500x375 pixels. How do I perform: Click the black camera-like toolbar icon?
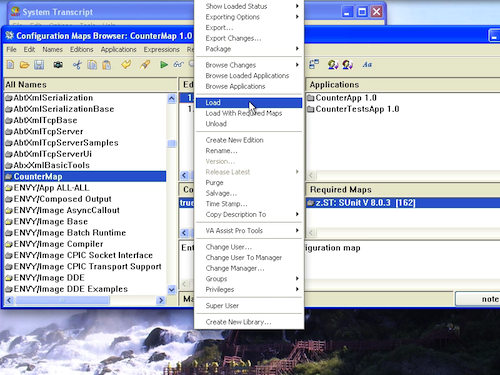coord(58,65)
